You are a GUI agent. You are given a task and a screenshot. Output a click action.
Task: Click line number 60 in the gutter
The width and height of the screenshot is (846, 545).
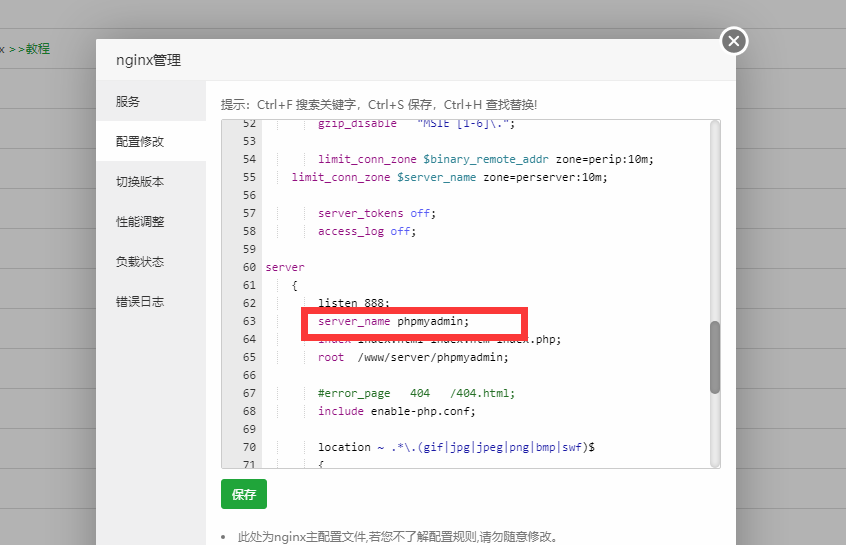pyautogui.click(x=249, y=267)
